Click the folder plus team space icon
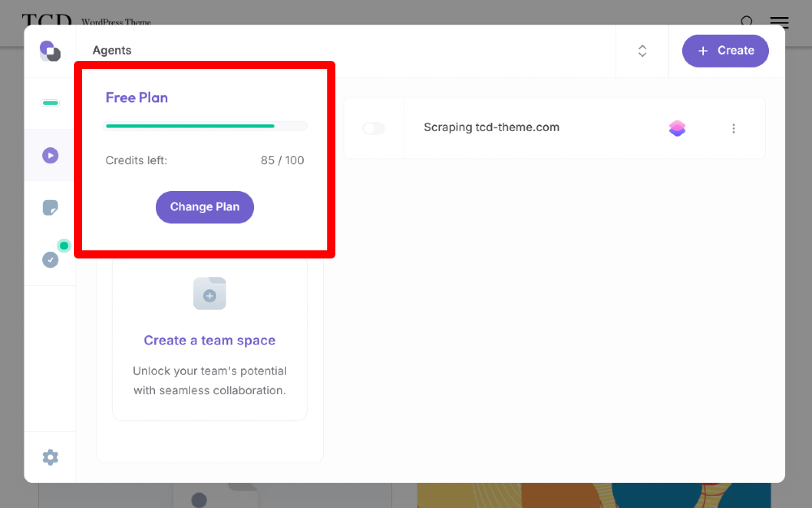 pos(209,293)
